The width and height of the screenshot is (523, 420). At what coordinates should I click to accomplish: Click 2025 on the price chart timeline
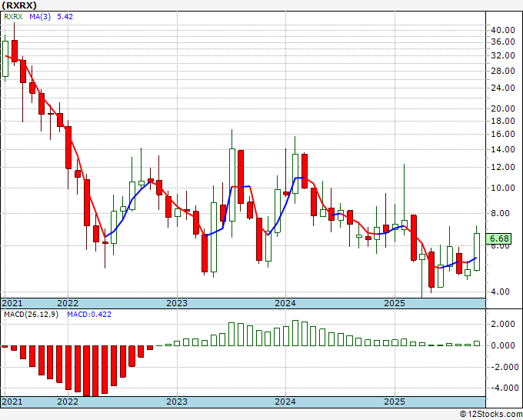(x=395, y=303)
